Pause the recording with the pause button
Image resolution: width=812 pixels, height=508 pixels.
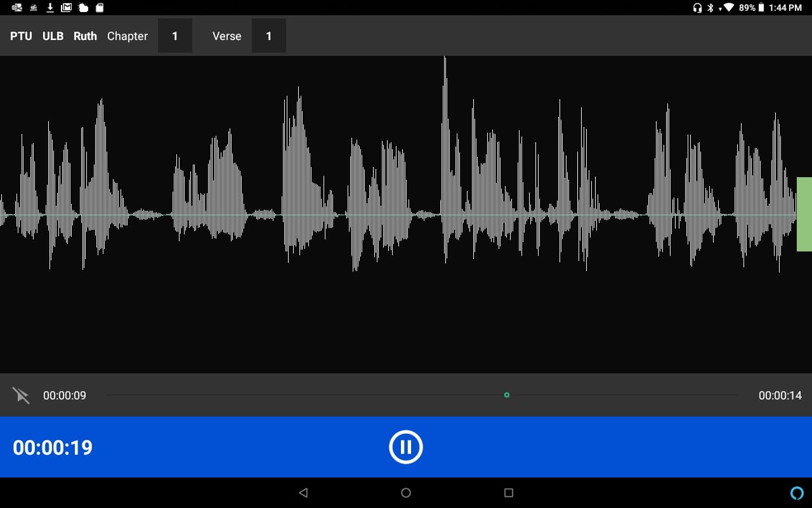(x=406, y=447)
